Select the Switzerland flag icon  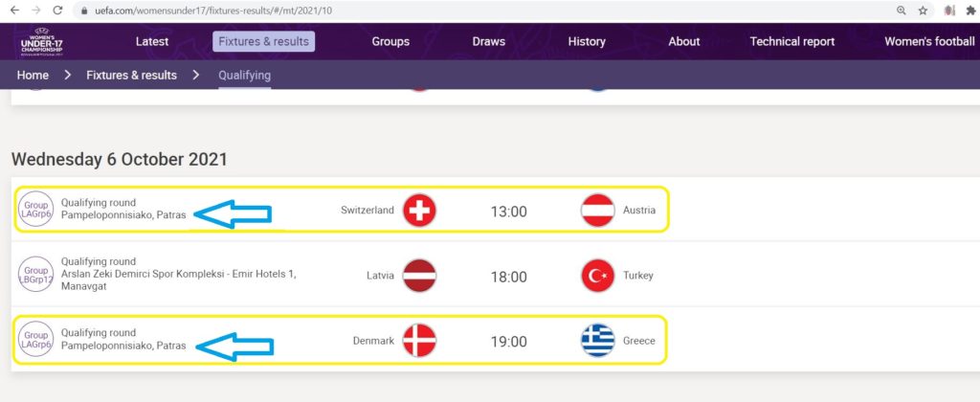pos(419,211)
